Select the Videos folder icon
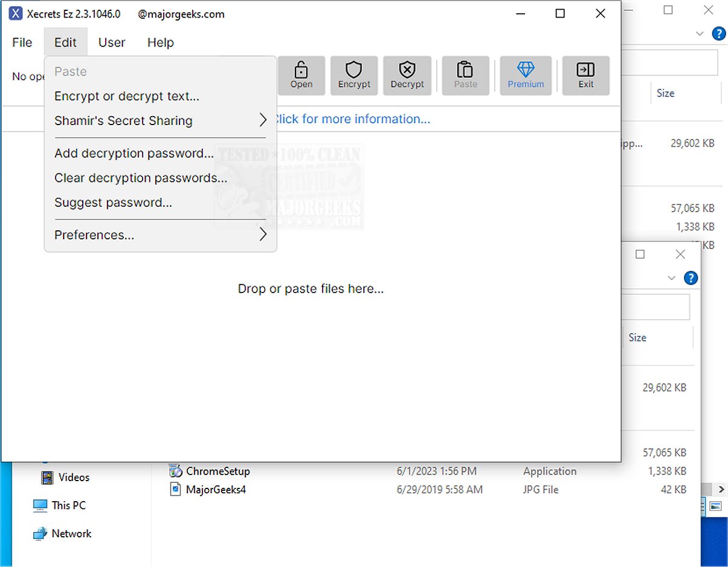 pos(47,478)
